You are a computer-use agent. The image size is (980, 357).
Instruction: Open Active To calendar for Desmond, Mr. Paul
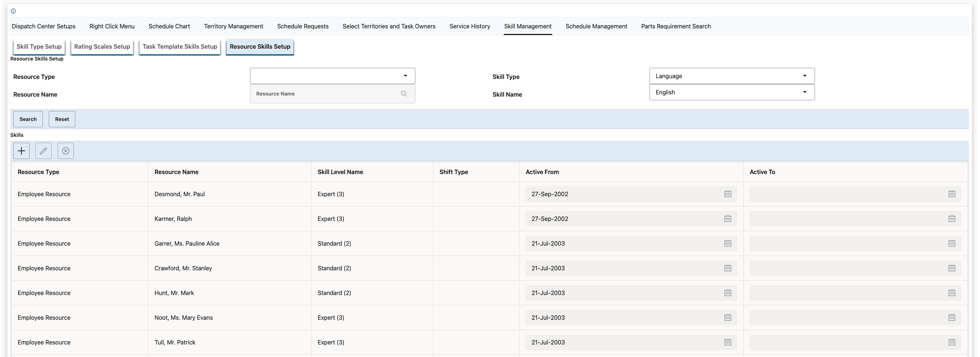click(x=952, y=194)
